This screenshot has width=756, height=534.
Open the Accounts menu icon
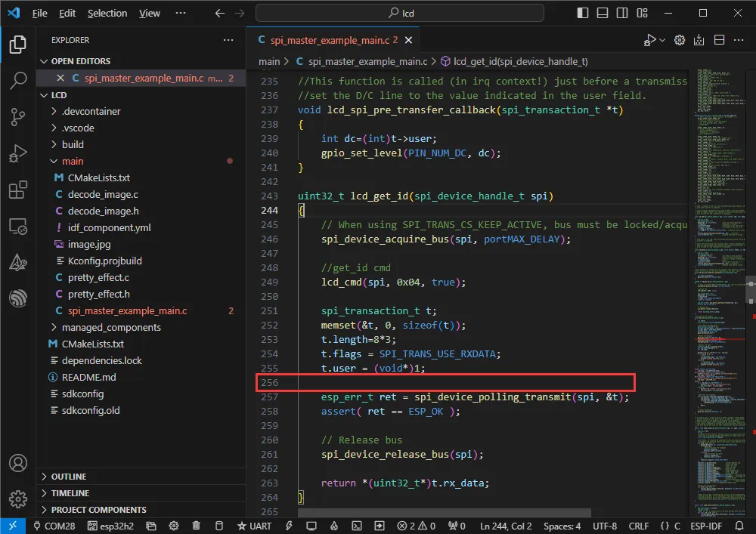coord(18,463)
